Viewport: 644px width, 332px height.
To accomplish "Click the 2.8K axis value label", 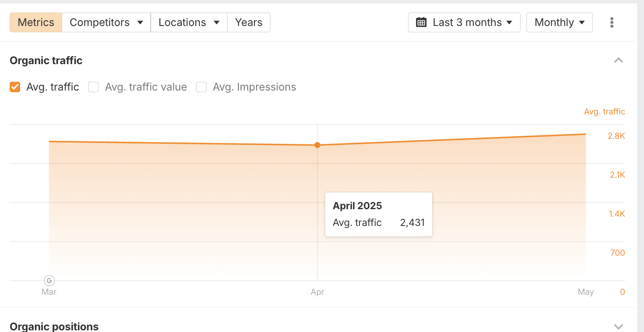I will [617, 136].
